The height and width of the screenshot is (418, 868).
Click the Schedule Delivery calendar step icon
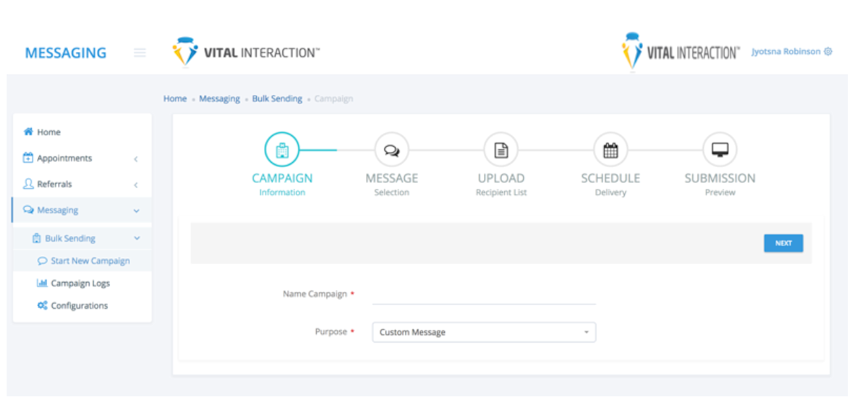click(x=610, y=150)
